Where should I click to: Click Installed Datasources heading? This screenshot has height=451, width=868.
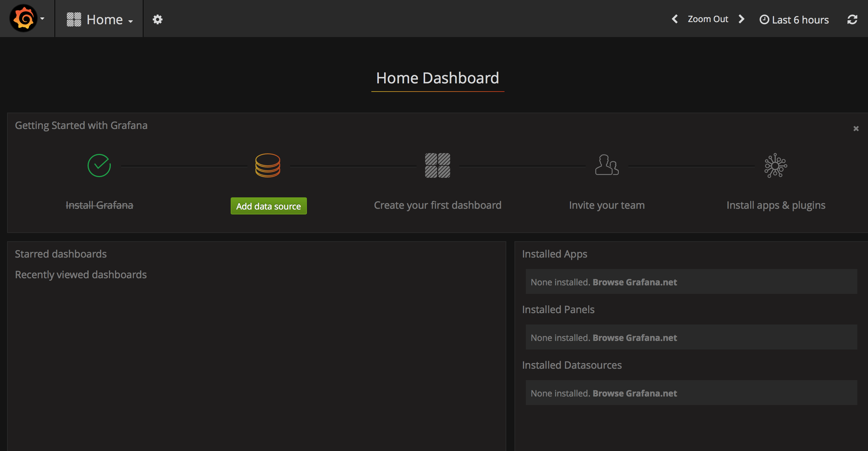(572, 365)
